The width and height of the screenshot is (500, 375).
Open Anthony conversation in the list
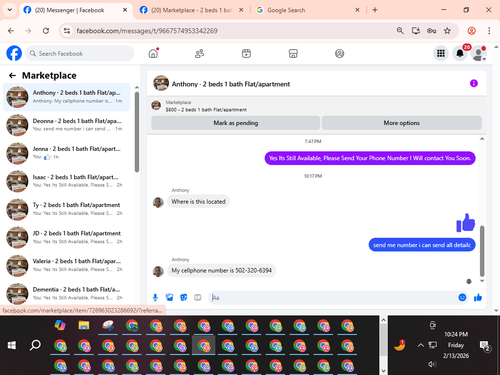click(67, 97)
